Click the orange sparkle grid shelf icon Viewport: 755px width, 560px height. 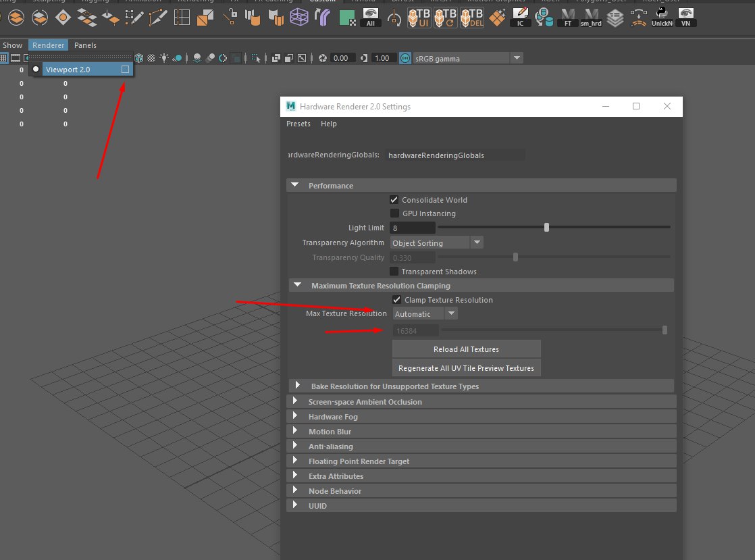tap(497, 18)
